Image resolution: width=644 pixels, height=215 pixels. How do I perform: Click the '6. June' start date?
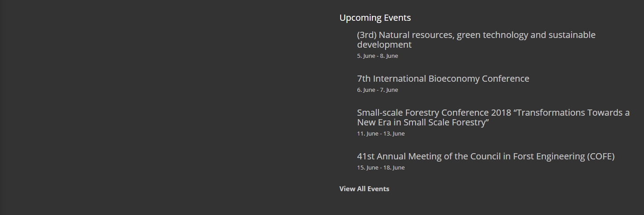pos(366,90)
